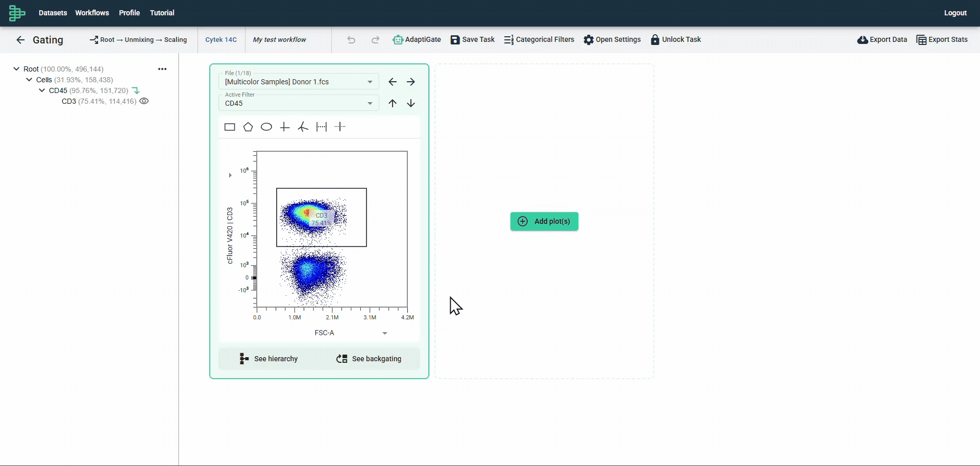Select the polygon gate tool
The height and width of the screenshot is (466, 980).
(248, 127)
